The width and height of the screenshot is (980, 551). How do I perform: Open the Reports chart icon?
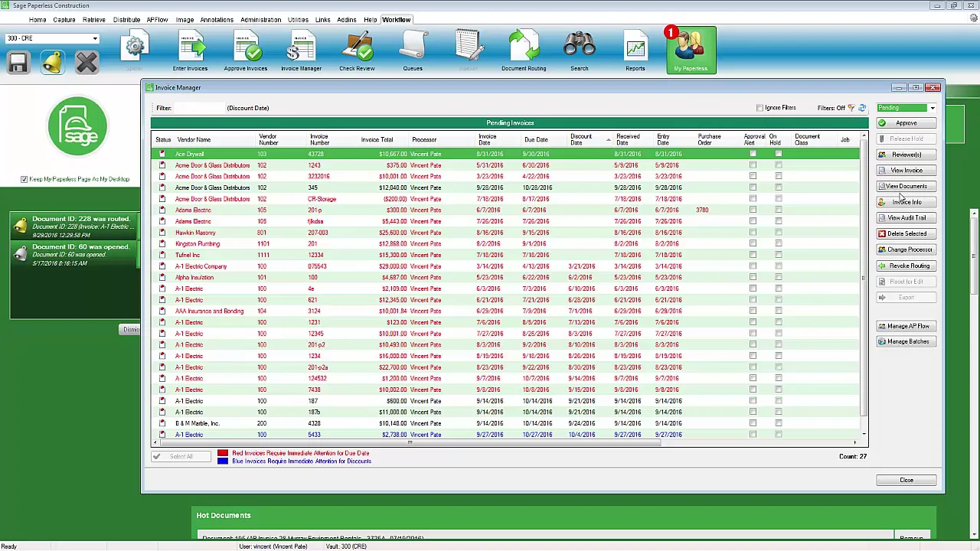[635, 51]
